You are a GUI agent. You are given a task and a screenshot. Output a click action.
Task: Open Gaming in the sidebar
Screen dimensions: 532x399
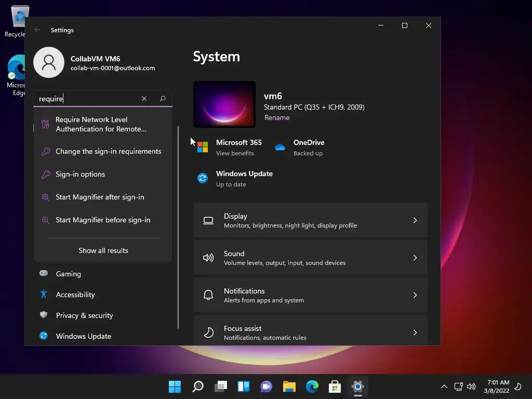[104, 274]
